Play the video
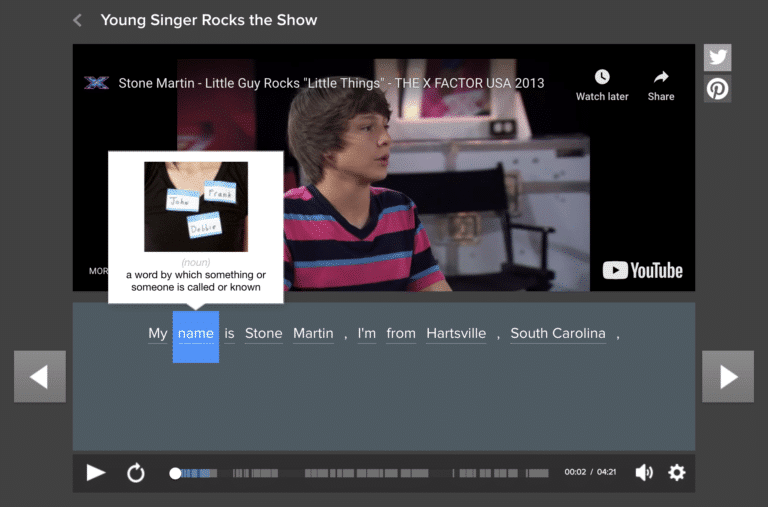The height and width of the screenshot is (507, 768). [x=96, y=473]
